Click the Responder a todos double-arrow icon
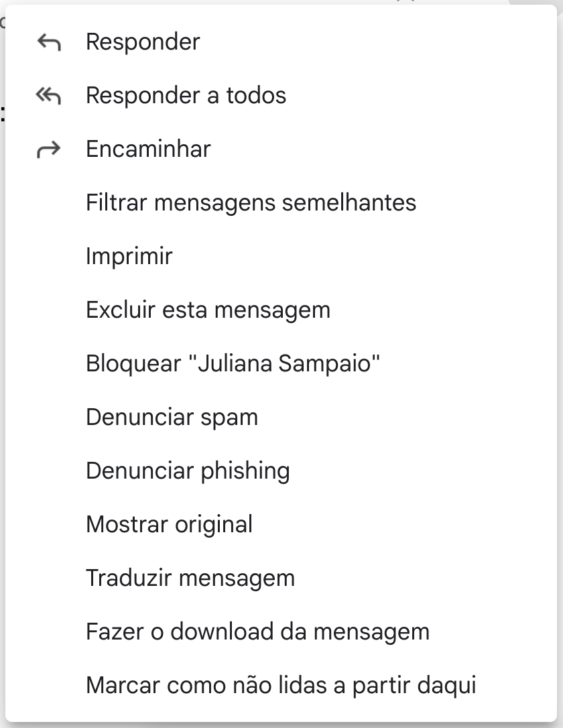 48,95
